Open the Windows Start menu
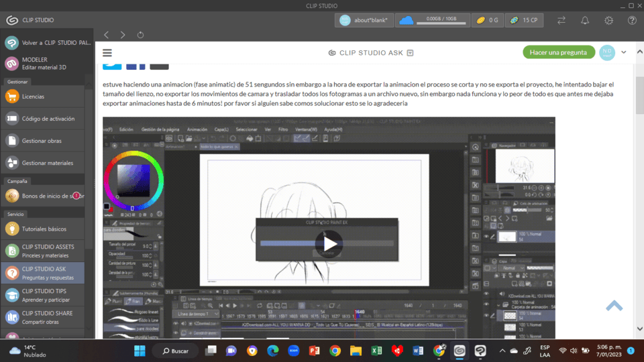Screen dimensions: 644x362 (x=140, y=351)
